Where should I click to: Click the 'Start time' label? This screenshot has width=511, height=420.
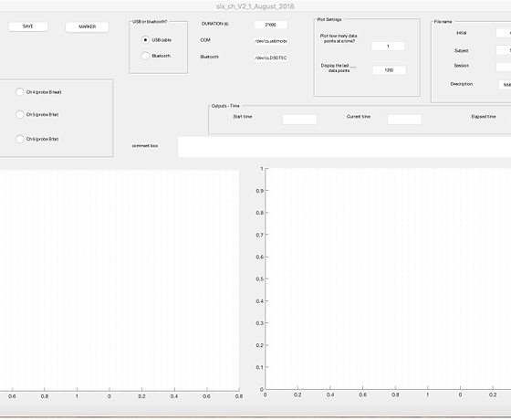243,117
